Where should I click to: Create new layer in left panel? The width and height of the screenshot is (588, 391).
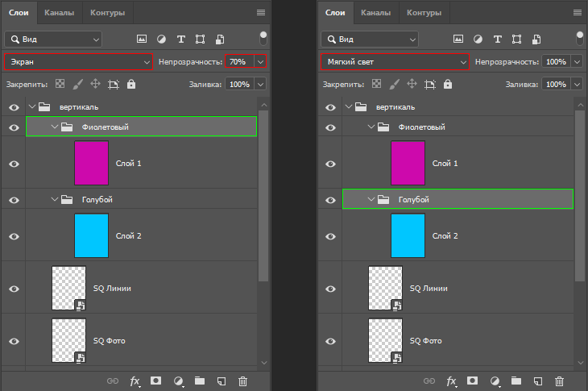(x=222, y=381)
